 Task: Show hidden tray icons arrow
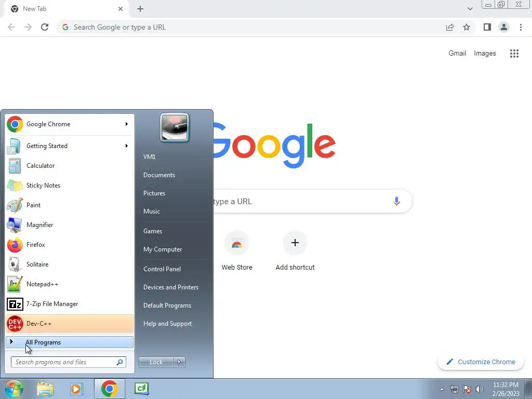tap(442, 389)
